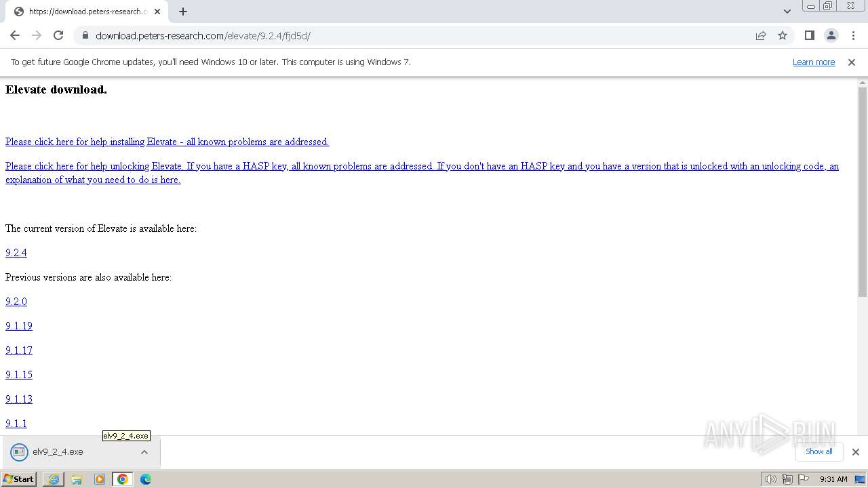Download previous version 9.1.1

[x=16, y=424]
